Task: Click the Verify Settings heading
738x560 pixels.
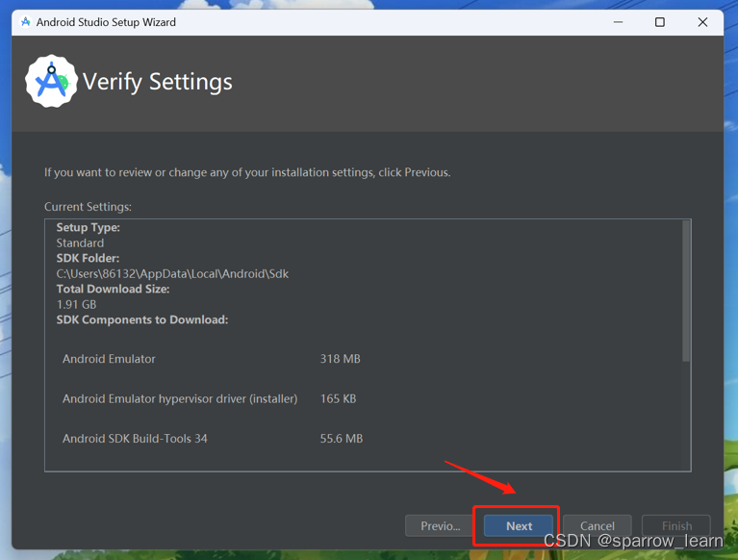Action: 157,82
